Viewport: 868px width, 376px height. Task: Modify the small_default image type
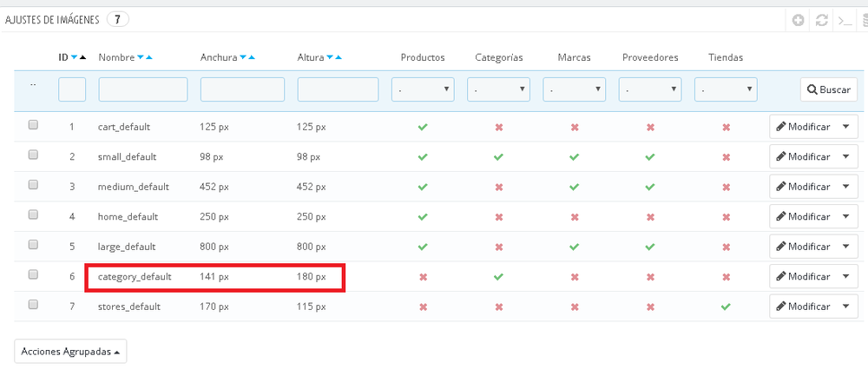point(803,156)
